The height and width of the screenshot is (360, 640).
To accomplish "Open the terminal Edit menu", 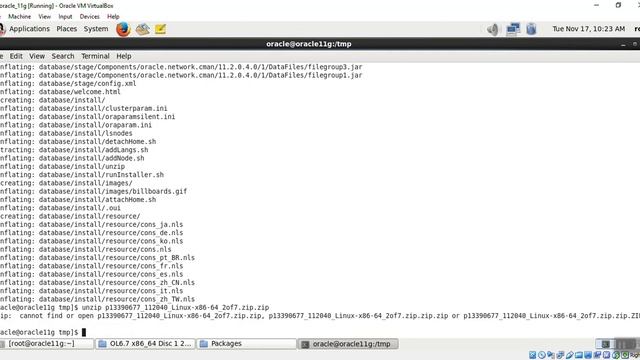I will [x=16, y=56].
